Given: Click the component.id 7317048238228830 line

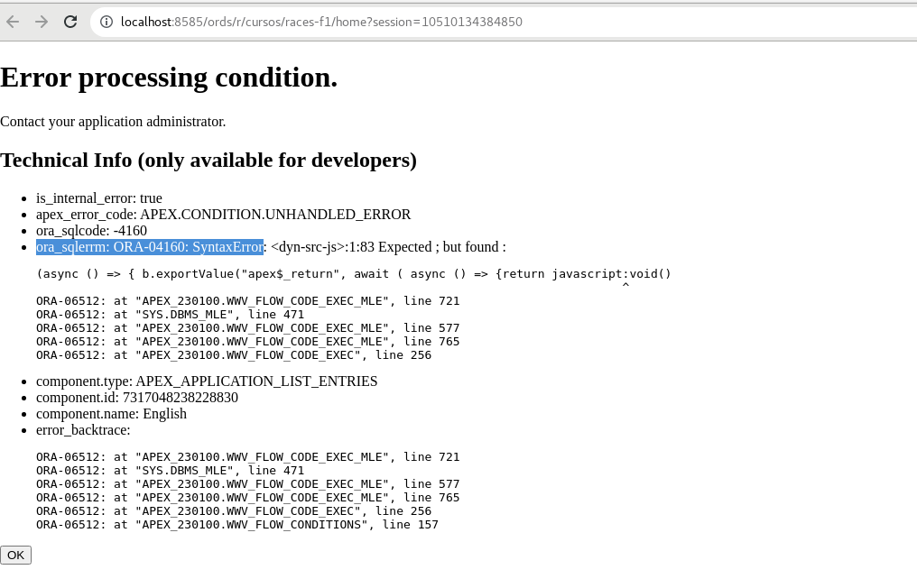Looking at the screenshot, I should coord(137,397).
